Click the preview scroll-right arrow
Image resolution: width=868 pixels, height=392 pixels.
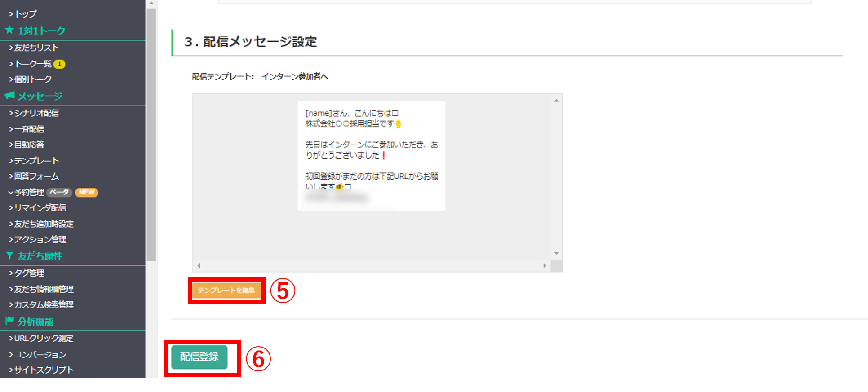click(x=545, y=266)
